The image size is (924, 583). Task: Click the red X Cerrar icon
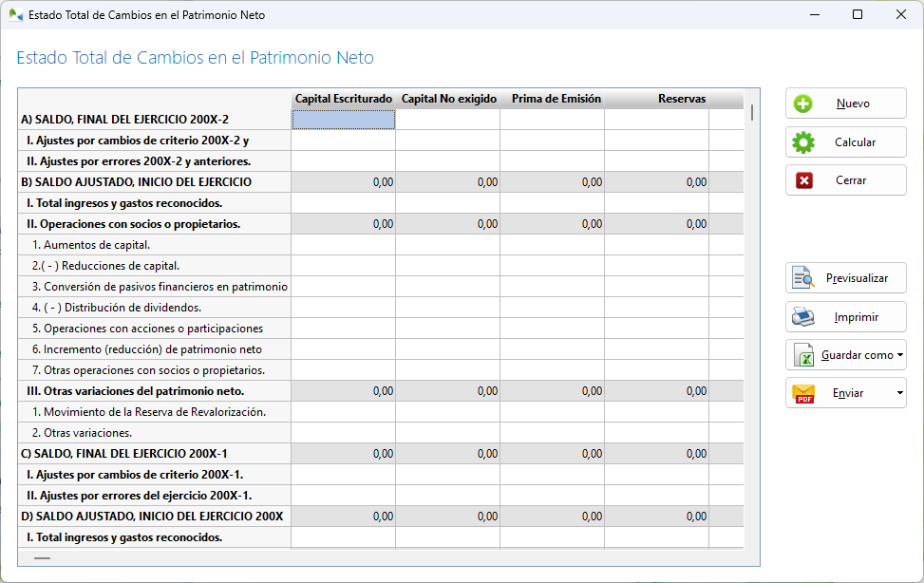point(803,180)
